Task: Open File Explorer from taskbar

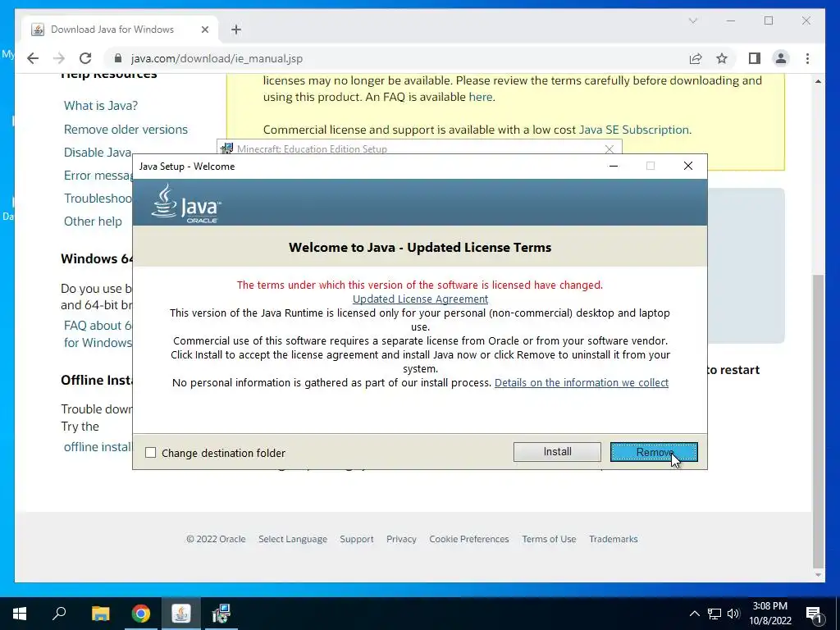Action: click(100, 614)
